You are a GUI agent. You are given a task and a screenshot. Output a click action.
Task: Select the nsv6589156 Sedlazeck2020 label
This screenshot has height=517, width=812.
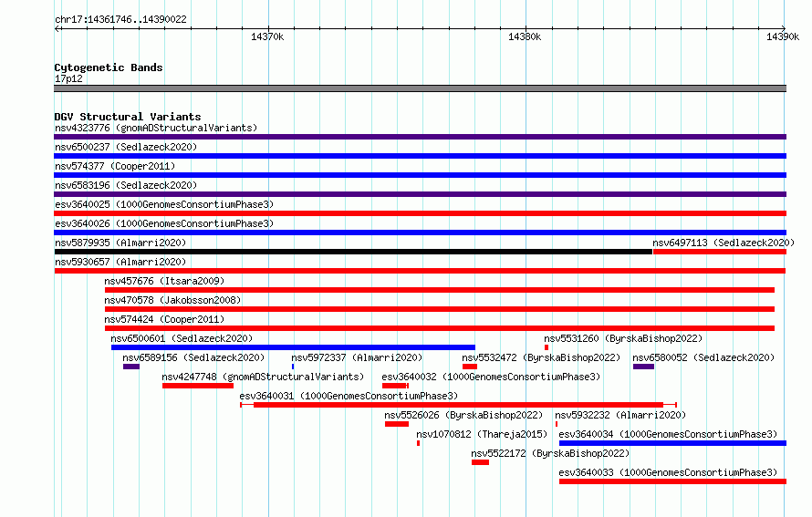coord(193,357)
